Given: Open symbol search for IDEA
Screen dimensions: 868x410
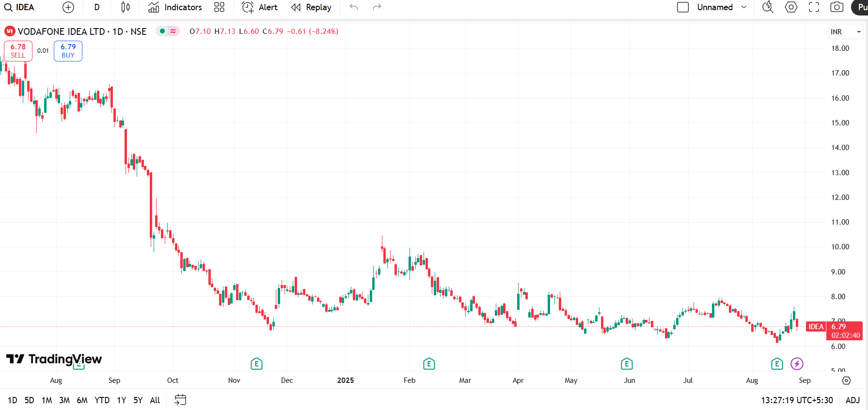Looking at the screenshot, I should pos(19,7).
